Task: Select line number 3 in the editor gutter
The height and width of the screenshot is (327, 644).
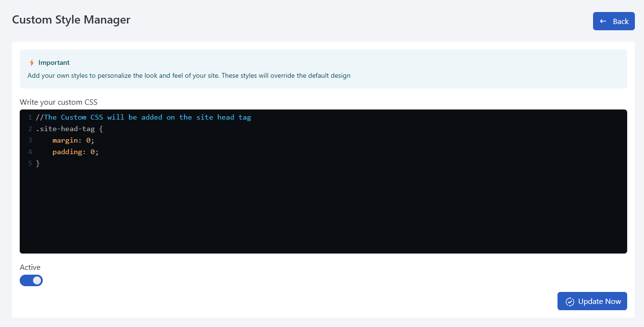Action: (30, 140)
